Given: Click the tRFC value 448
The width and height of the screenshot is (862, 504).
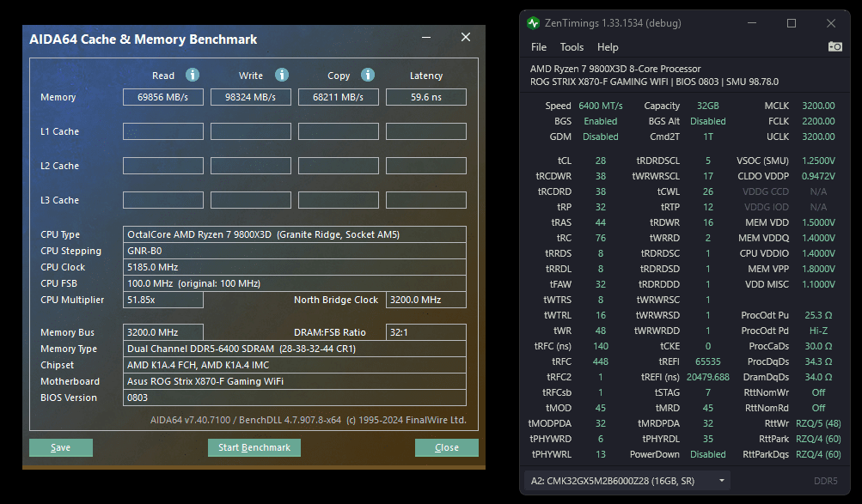Looking at the screenshot, I should point(601,361).
